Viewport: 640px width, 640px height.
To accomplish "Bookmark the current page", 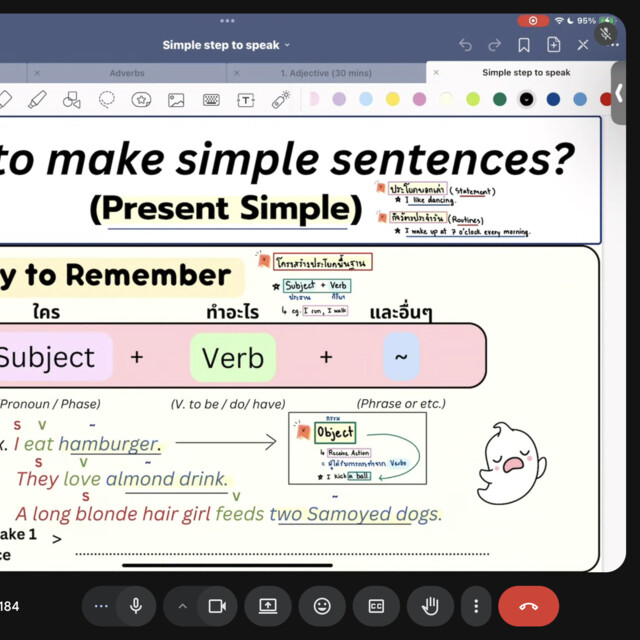I will click(524, 45).
